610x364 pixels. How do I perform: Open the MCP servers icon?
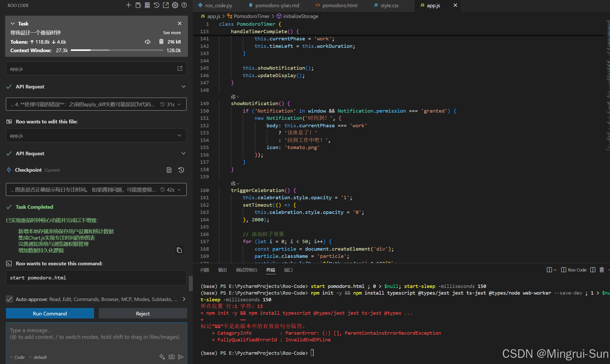[147, 5]
